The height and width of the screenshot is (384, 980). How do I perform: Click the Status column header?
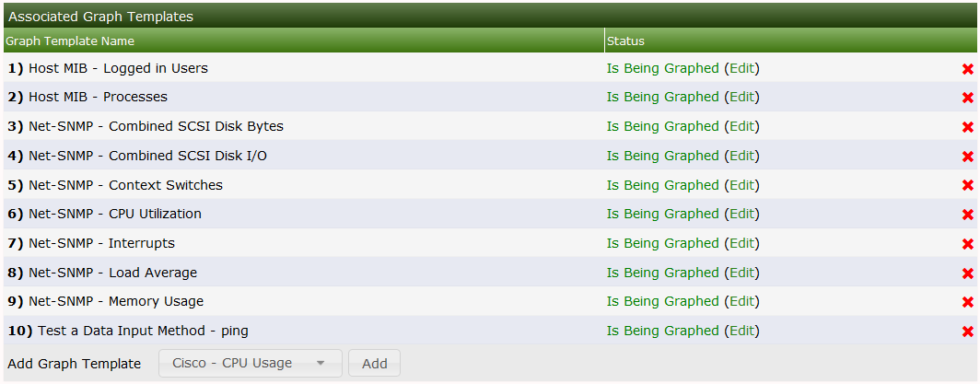click(625, 41)
